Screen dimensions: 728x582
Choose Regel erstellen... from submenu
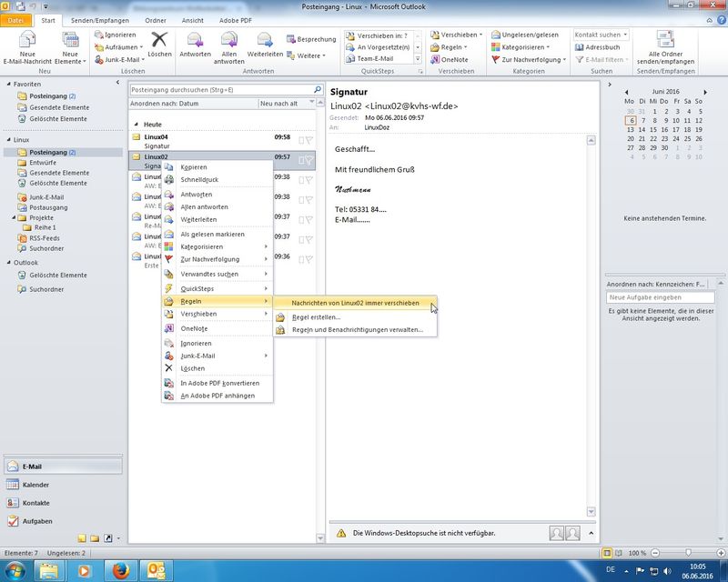pos(316,317)
